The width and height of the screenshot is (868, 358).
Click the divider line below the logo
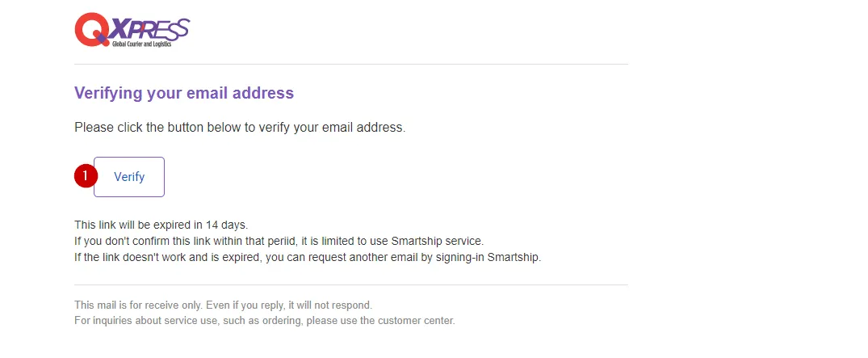coord(350,64)
